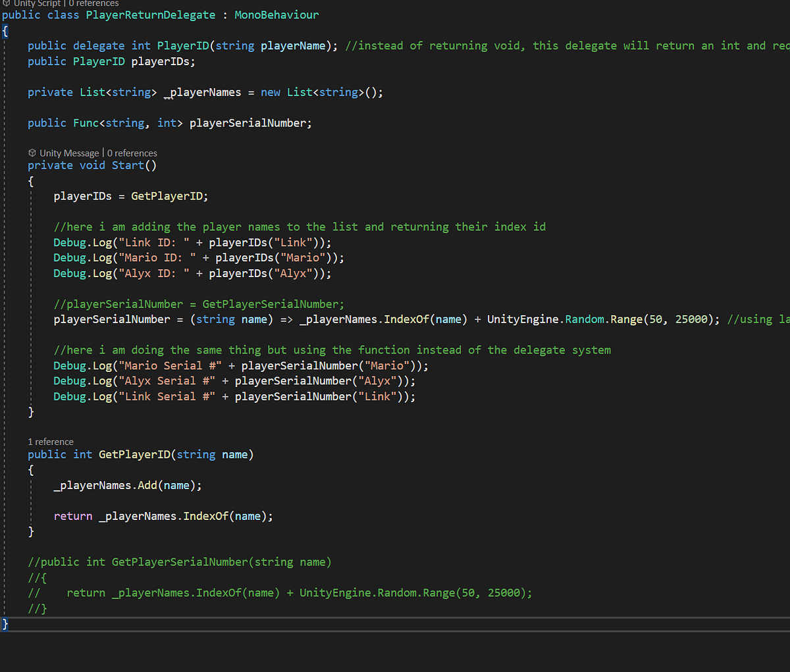790x672 pixels.
Task: Open the '0 references' CodeLens above Start
Action: pos(132,153)
